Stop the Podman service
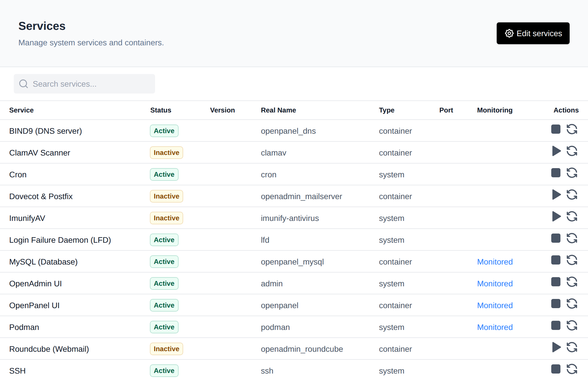Viewport: 588px width, 381px height. pyautogui.click(x=556, y=326)
